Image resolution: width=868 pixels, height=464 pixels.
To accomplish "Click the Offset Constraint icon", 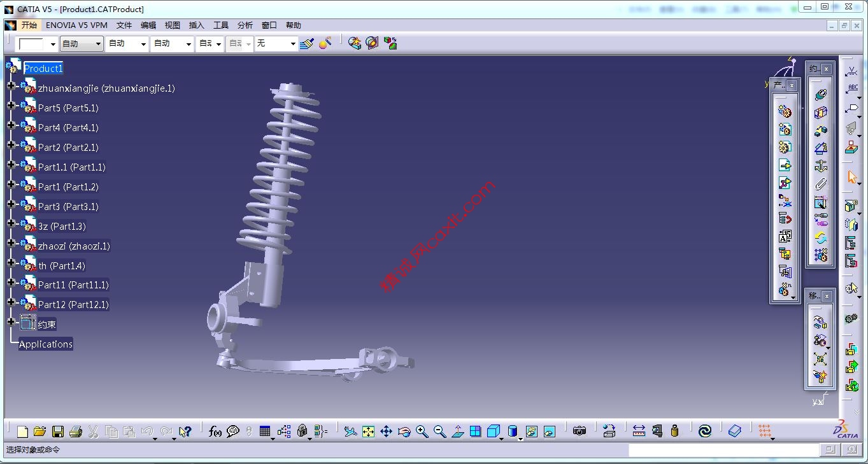I will [x=820, y=130].
